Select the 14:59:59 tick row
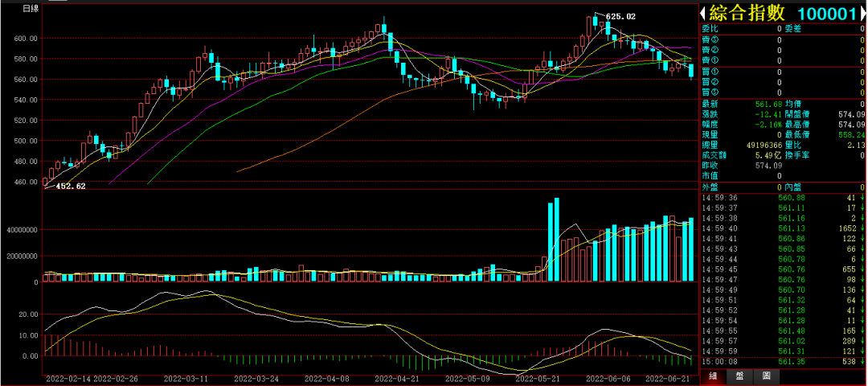868x386 pixels. tap(783, 351)
